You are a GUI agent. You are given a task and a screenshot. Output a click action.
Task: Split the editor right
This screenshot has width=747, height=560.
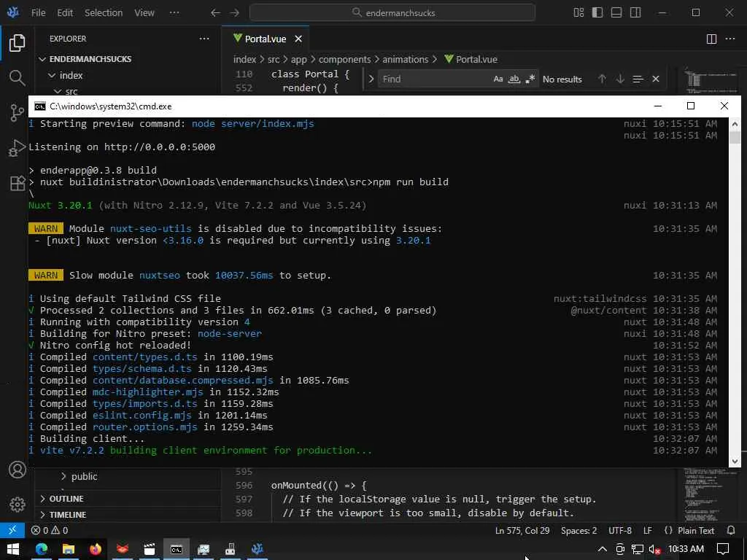[711, 39]
